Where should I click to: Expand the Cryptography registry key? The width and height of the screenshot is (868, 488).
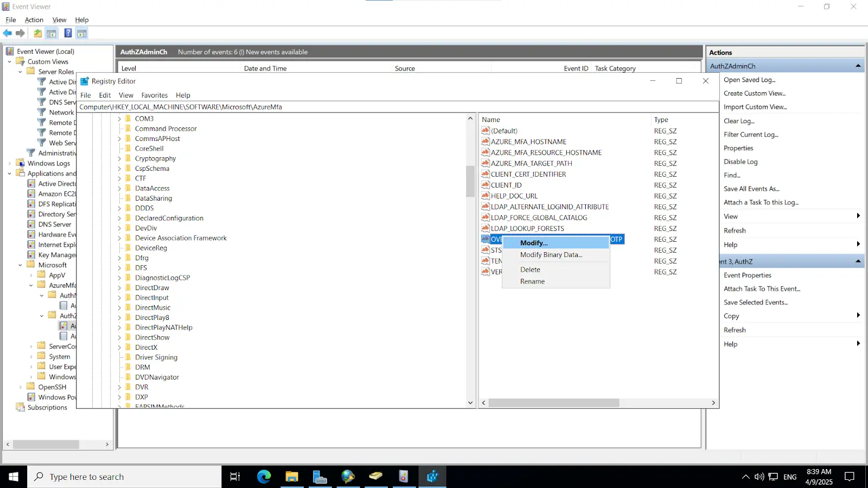(120, 158)
